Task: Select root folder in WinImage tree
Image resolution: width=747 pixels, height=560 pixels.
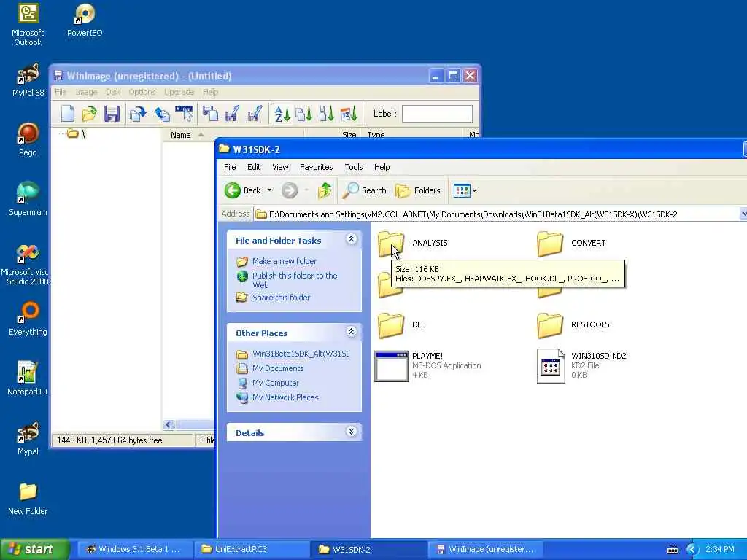Action: [x=77, y=134]
